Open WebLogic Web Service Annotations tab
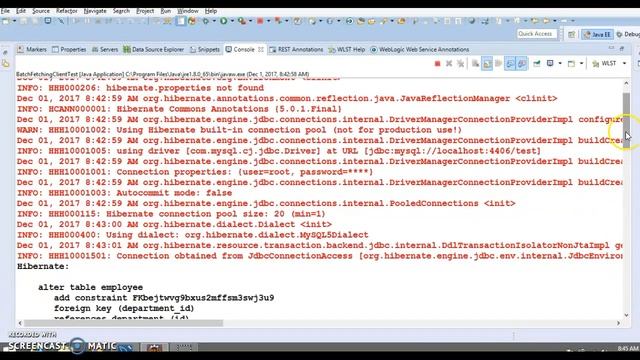This screenshot has width=640, height=360. [x=420, y=49]
